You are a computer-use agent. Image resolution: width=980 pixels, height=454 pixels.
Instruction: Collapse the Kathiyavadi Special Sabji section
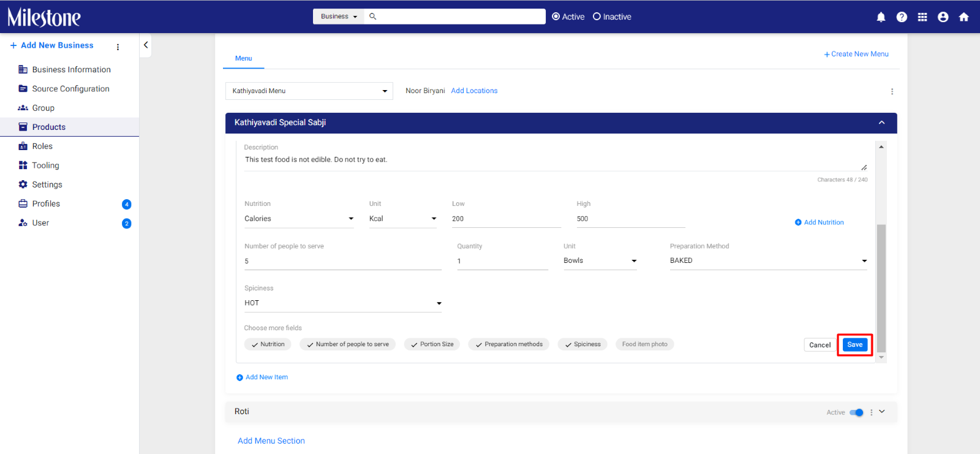(881, 123)
